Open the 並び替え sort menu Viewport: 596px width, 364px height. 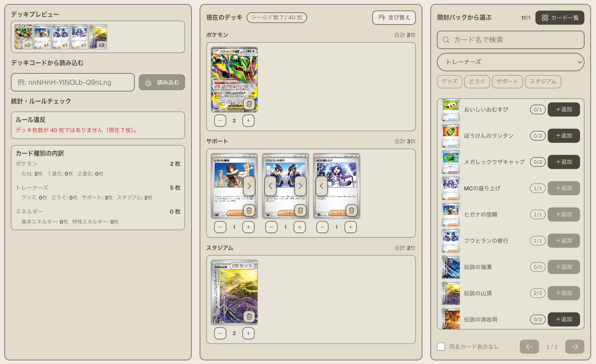[394, 17]
